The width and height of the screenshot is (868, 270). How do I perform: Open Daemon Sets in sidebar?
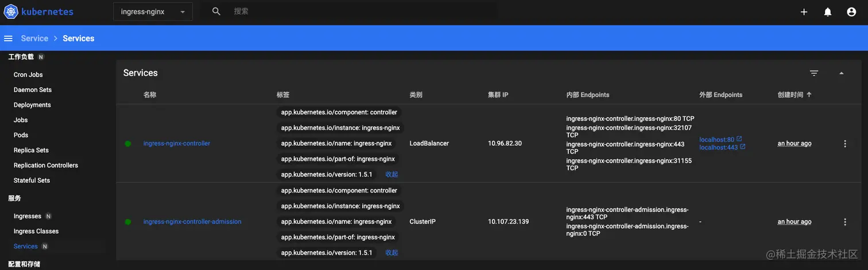point(33,90)
